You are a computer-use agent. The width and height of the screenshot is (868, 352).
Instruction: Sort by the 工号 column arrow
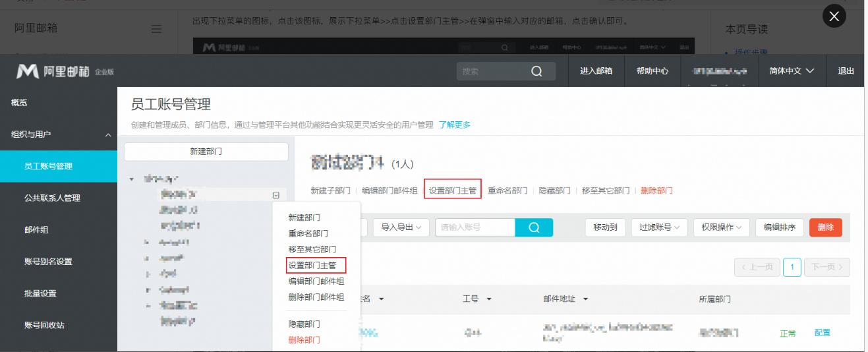489,299
